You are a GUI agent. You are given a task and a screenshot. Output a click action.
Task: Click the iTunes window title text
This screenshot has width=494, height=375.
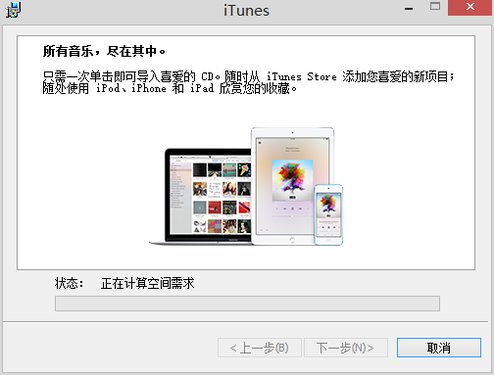coord(246,10)
